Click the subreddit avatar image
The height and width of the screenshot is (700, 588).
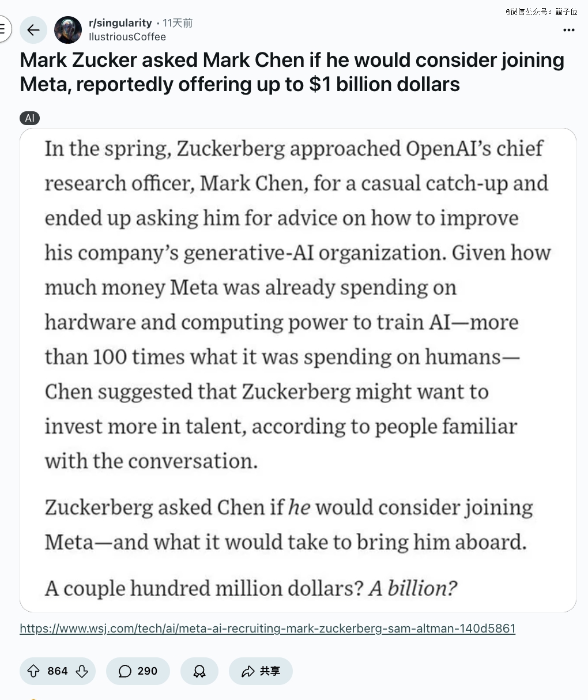point(68,30)
